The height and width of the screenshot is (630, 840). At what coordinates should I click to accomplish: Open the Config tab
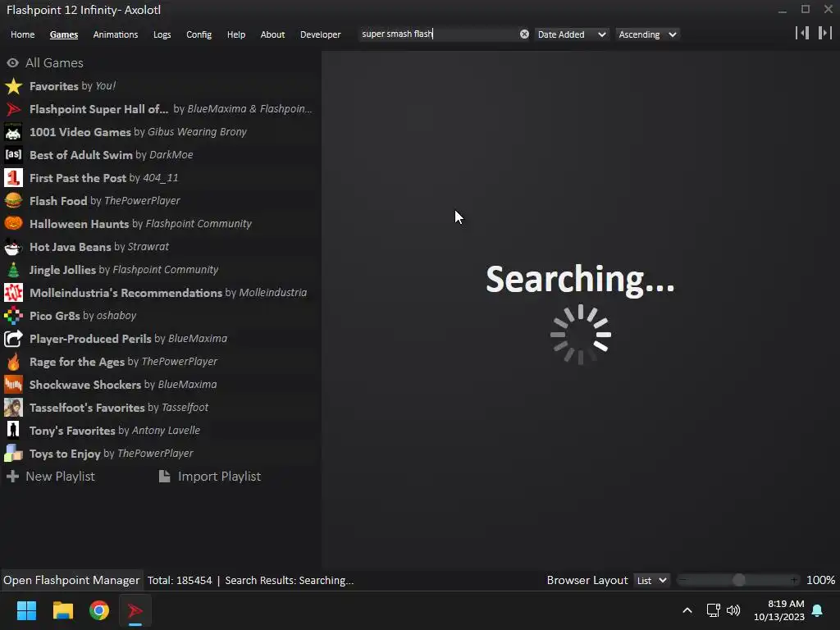point(199,34)
